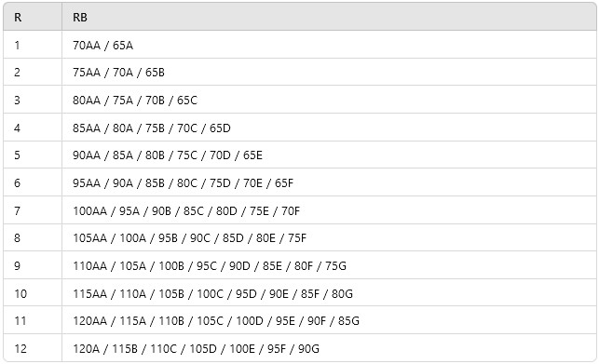The image size is (599, 364).
Task: Click the cell starting with 105AA / 100A
Action: (x=329, y=238)
